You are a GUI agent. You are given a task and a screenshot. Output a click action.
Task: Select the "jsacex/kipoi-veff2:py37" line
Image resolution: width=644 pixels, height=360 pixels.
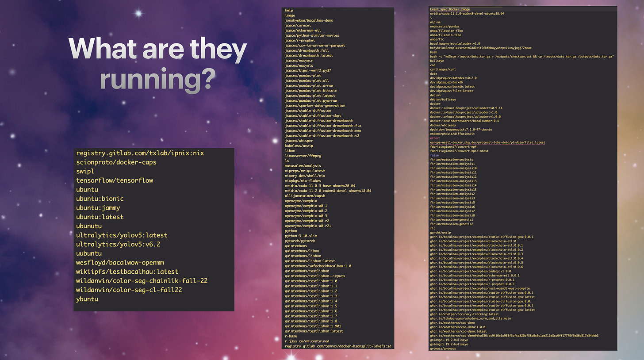(x=308, y=70)
